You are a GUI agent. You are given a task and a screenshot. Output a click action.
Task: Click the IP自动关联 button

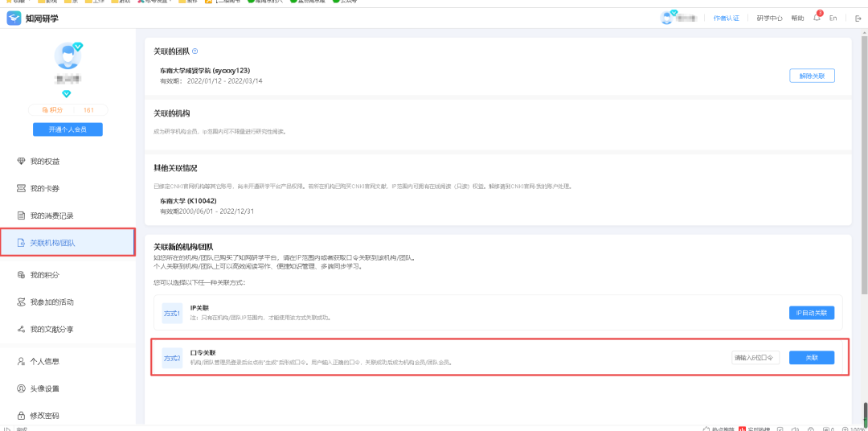click(812, 313)
